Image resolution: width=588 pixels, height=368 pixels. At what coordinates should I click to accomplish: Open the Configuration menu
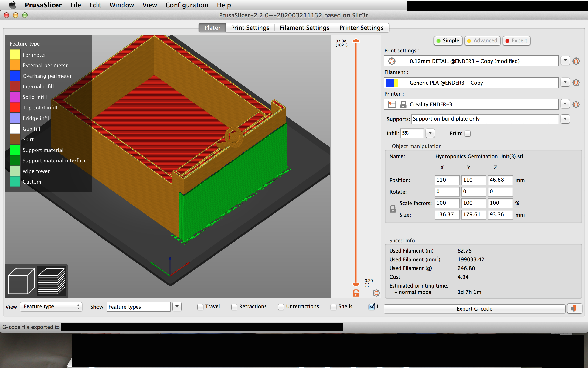tap(187, 5)
